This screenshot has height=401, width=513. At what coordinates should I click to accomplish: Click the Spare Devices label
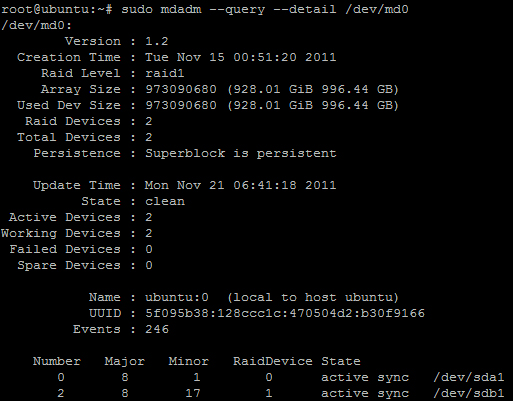[69, 265]
